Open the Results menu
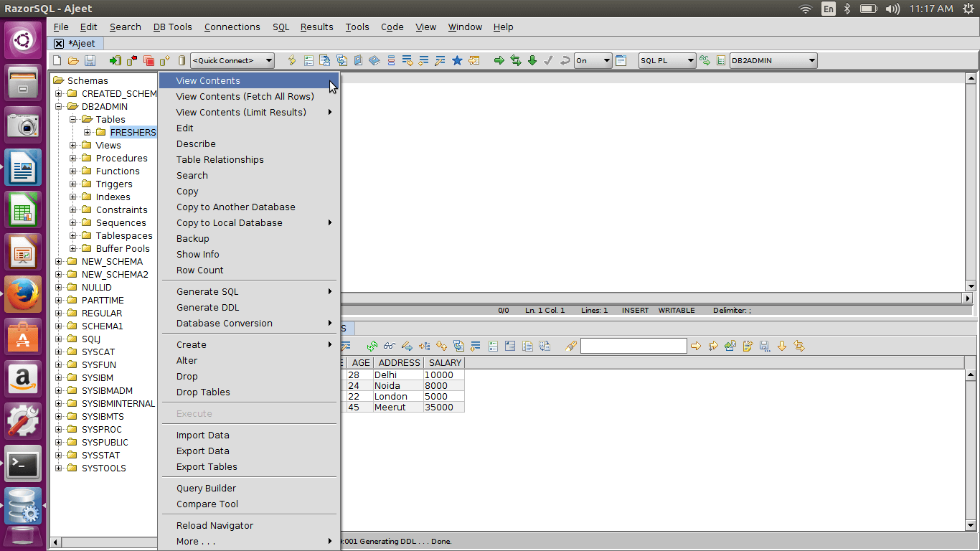Screen dimensions: 980x551 317,27
